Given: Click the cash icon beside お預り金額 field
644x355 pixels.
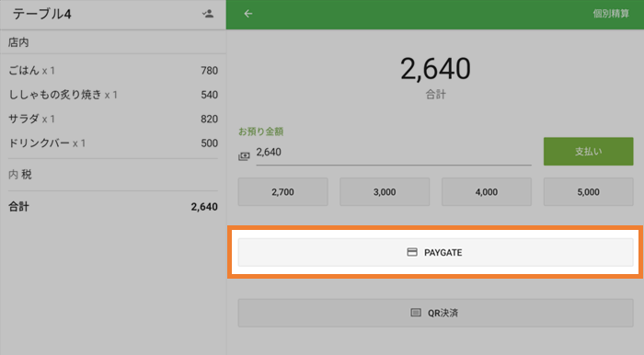Looking at the screenshot, I should coord(244,156).
